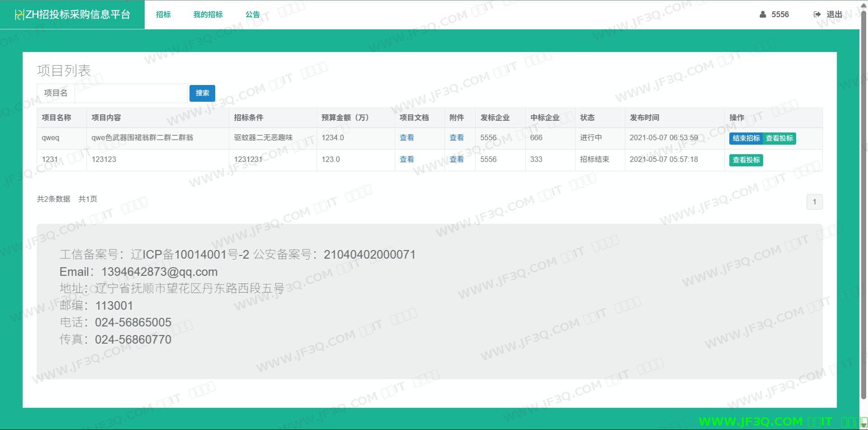Click 查看投标 for the qweq project
The height and width of the screenshot is (430, 868).
779,138
